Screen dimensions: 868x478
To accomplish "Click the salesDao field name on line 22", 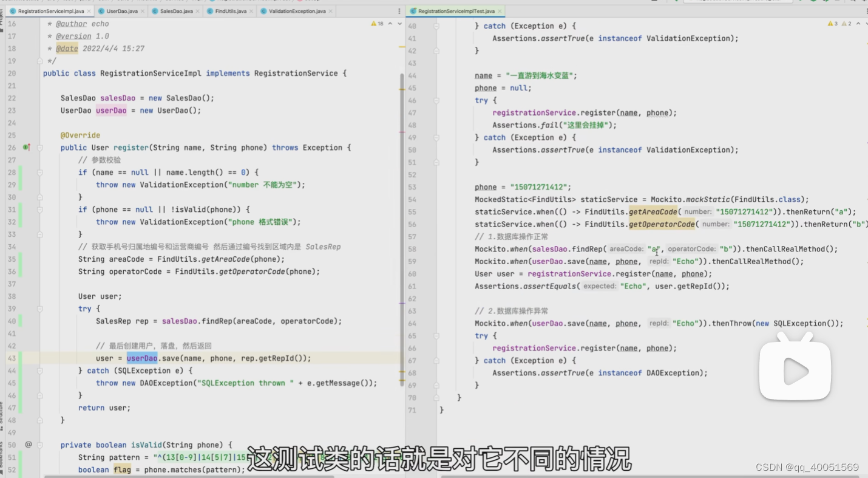I will tap(118, 98).
